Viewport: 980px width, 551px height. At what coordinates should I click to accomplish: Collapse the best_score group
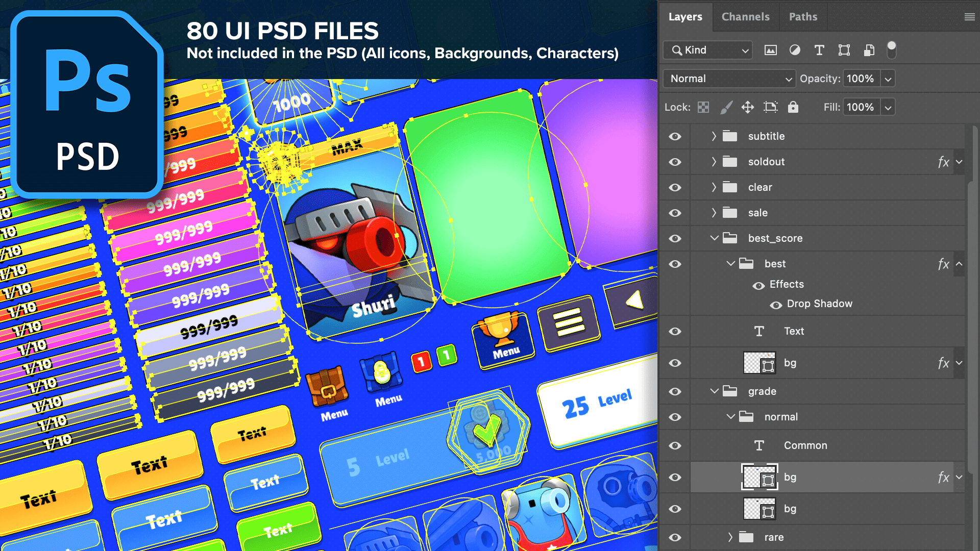click(714, 238)
